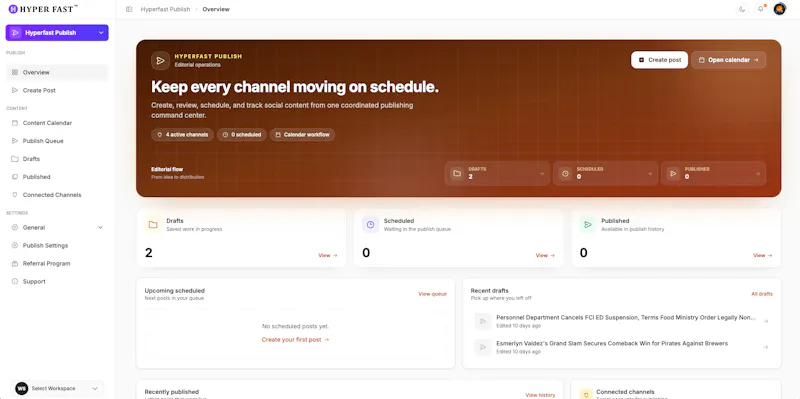The image size is (800, 399).
Task: Click the Open calendar button
Action: [729, 60]
